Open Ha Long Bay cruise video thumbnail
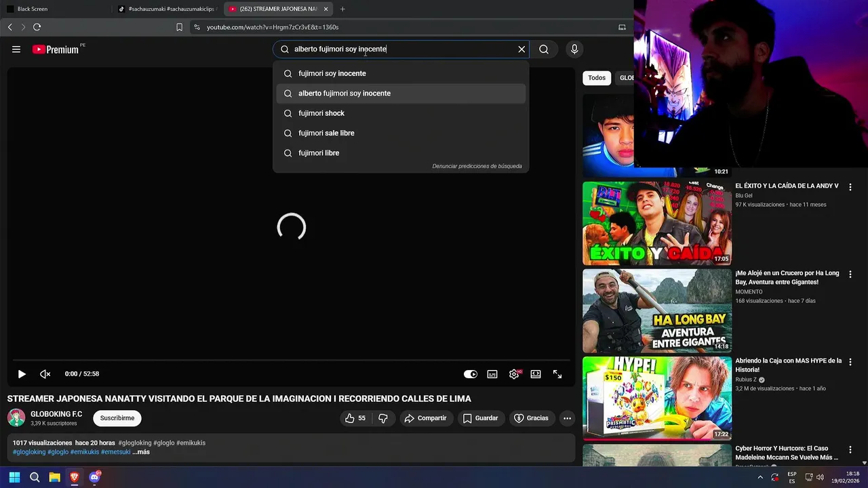 pos(657,311)
